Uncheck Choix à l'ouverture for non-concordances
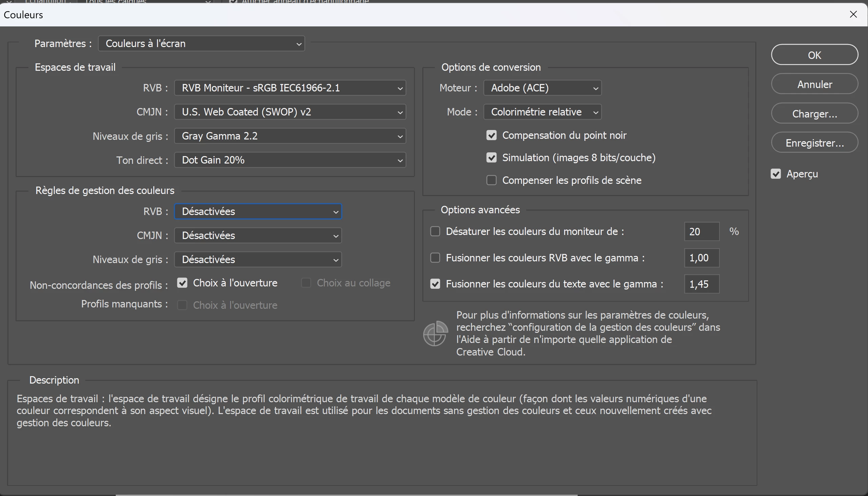Image resolution: width=868 pixels, height=496 pixels. tap(182, 283)
